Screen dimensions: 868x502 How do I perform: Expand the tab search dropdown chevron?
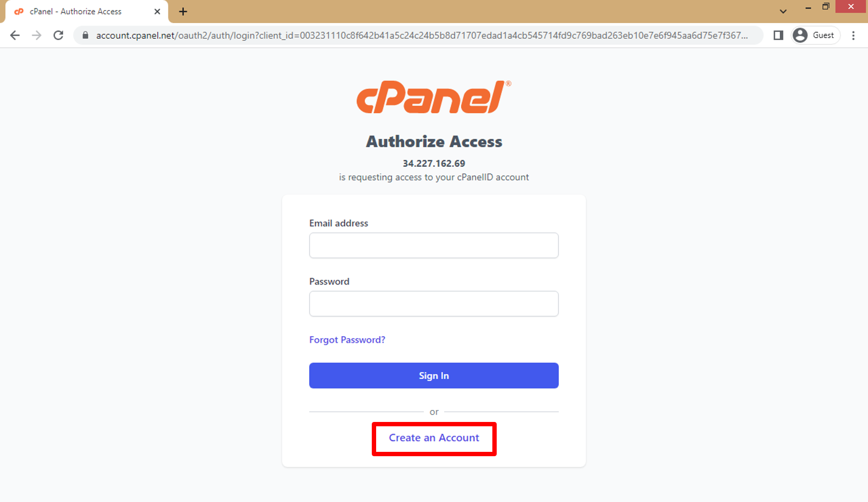pos(783,12)
